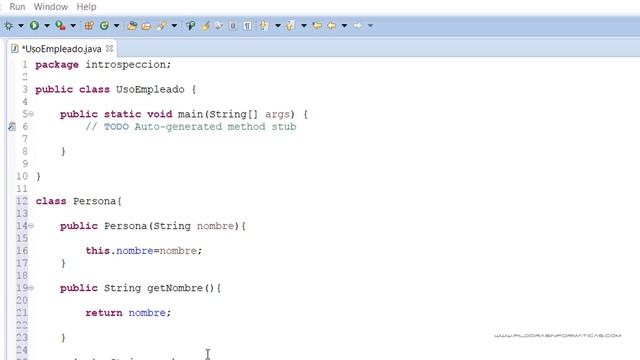Click 'static' keyword on line 5
The height and width of the screenshot is (360, 640).
point(122,114)
